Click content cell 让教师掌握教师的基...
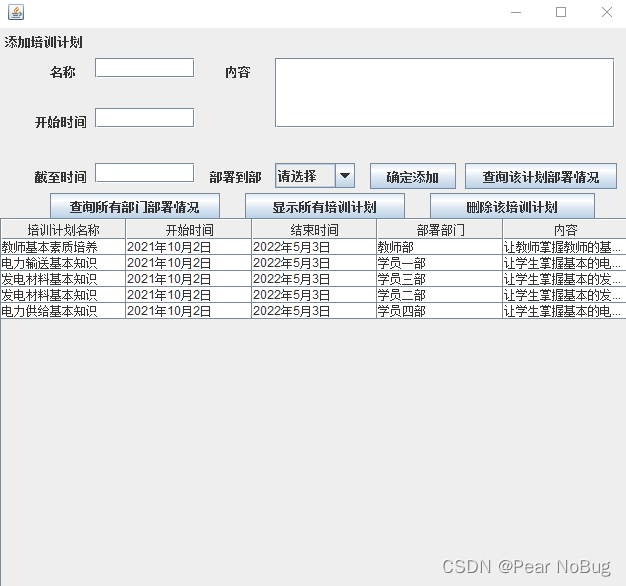Screen dimensions: 626x586 pyautogui.click(x=565, y=247)
